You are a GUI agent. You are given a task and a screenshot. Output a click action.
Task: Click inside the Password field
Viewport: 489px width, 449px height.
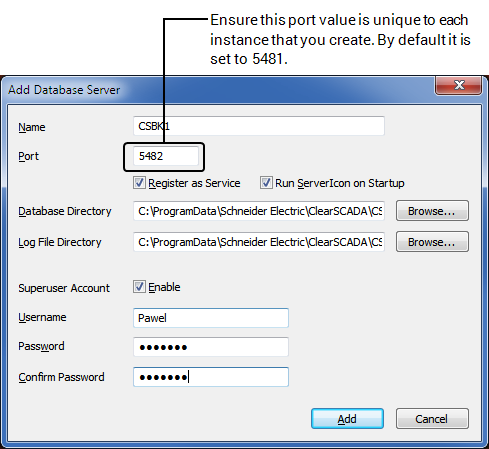[x=211, y=347]
